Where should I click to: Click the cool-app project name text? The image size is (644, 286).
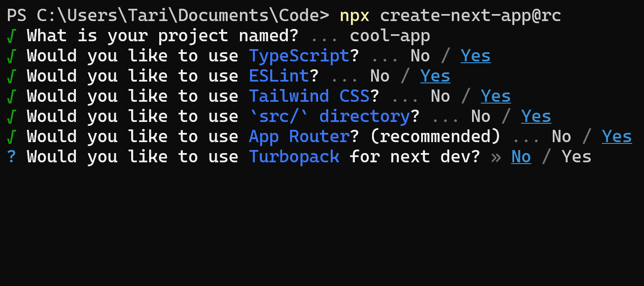click(390, 36)
